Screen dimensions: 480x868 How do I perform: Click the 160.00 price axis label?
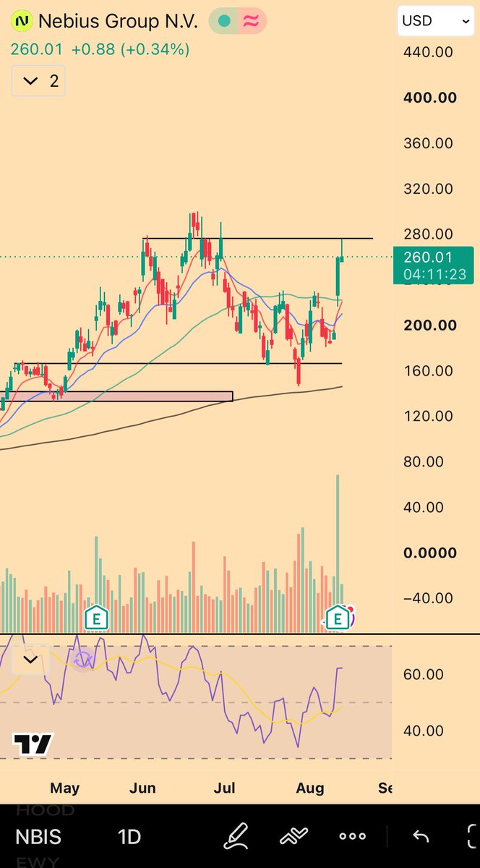(x=429, y=371)
